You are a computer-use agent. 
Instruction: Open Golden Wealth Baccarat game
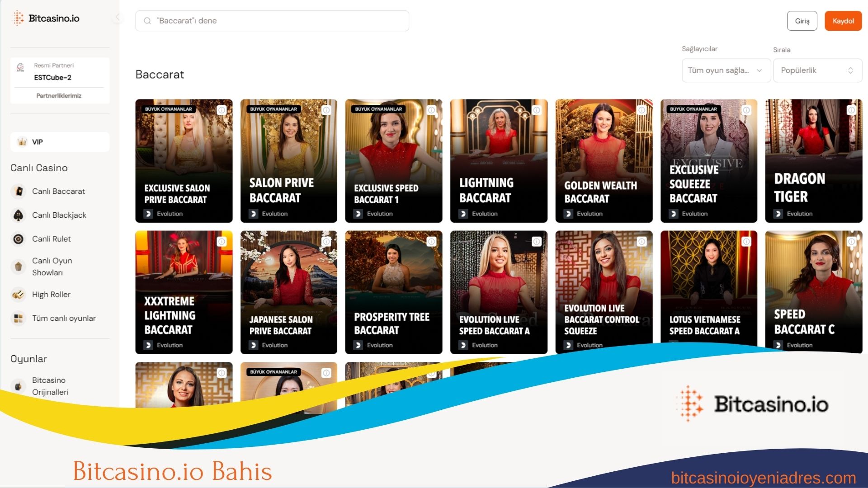(604, 161)
